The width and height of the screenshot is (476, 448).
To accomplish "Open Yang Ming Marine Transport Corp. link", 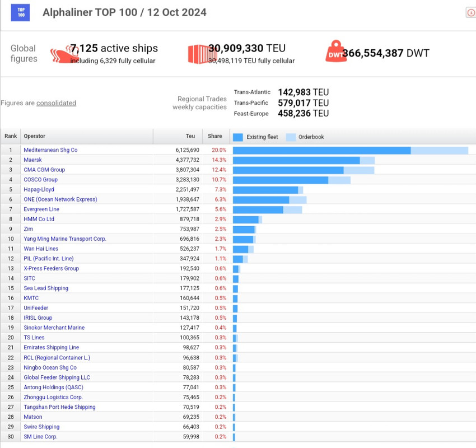I will tap(65, 239).
